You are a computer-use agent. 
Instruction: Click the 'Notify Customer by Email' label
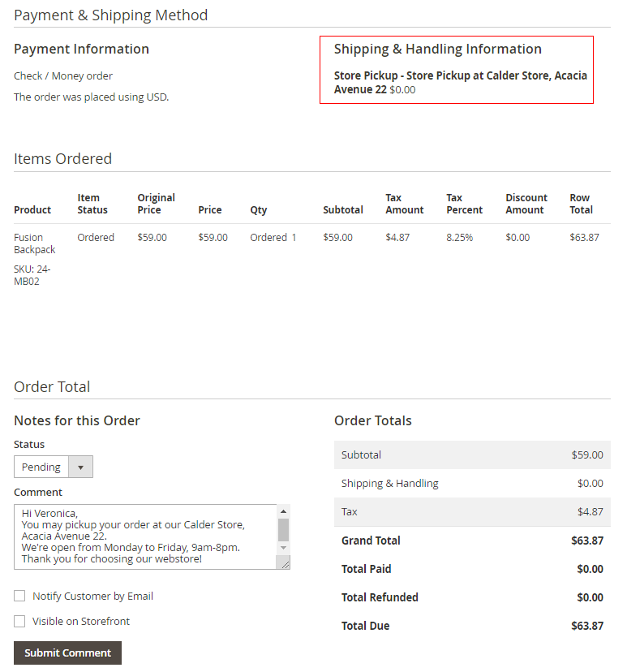coord(92,596)
